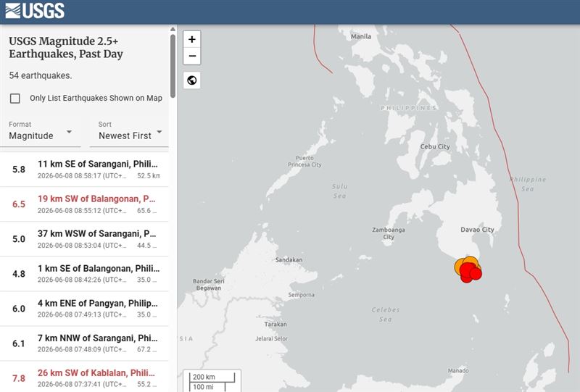
Task: Select 6.1 quake 7 km NNW of Sarangani
Action: click(84, 343)
